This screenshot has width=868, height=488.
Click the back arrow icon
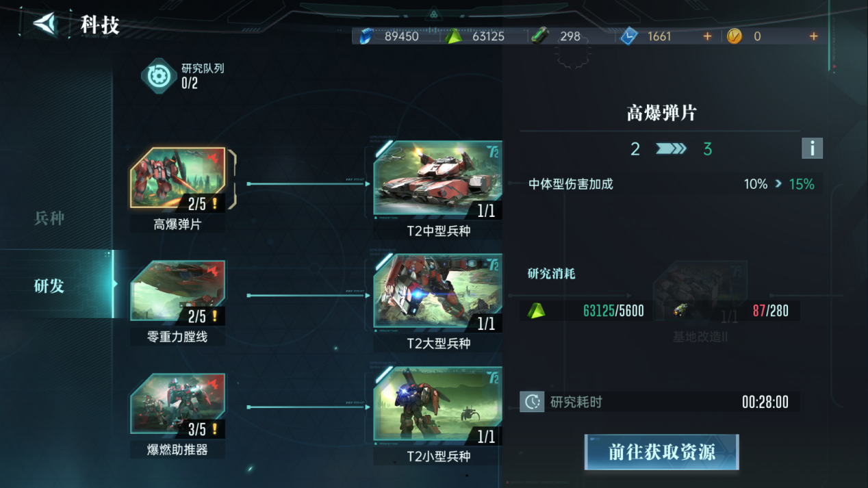click(x=45, y=25)
